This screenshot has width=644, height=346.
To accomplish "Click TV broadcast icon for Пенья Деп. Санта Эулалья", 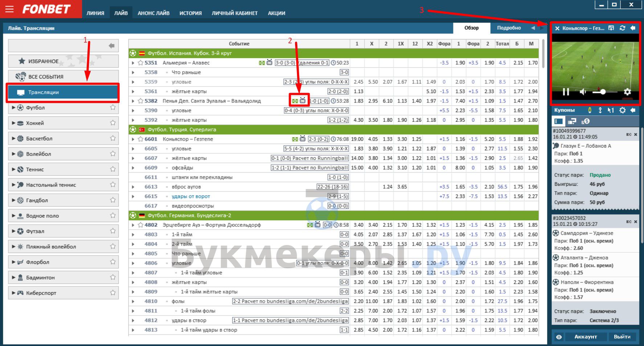I will click(x=303, y=101).
